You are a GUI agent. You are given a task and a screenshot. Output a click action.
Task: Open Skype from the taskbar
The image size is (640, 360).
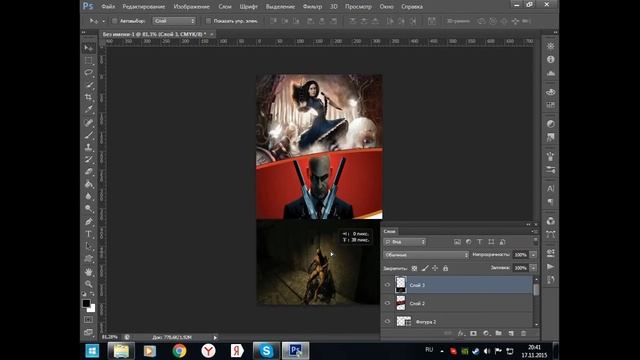point(266,351)
